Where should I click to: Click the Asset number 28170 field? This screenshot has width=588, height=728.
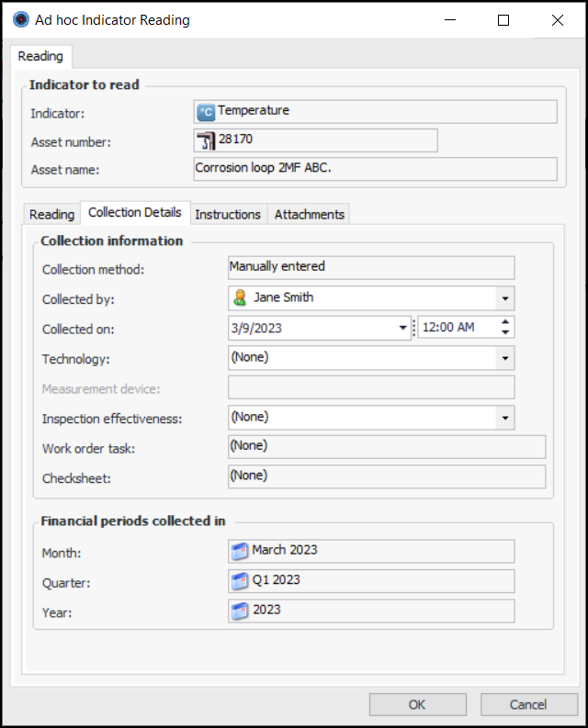coord(316,140)
